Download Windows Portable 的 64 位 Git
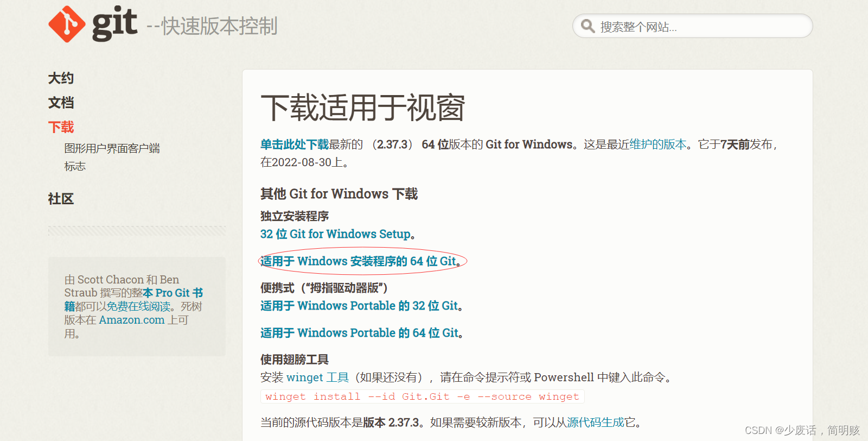This screenshot has height=441, width=868. pyautogui.click(x=360, y=333)
